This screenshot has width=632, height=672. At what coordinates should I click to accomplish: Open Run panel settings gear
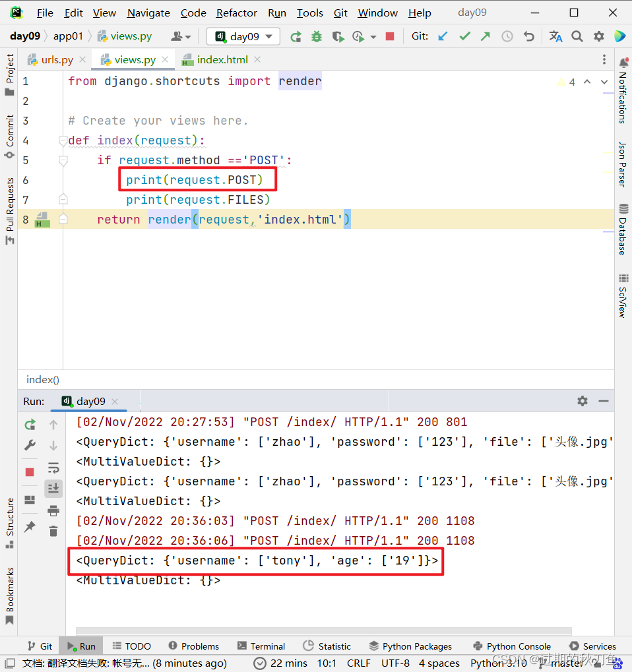click(x=583, y=401)
